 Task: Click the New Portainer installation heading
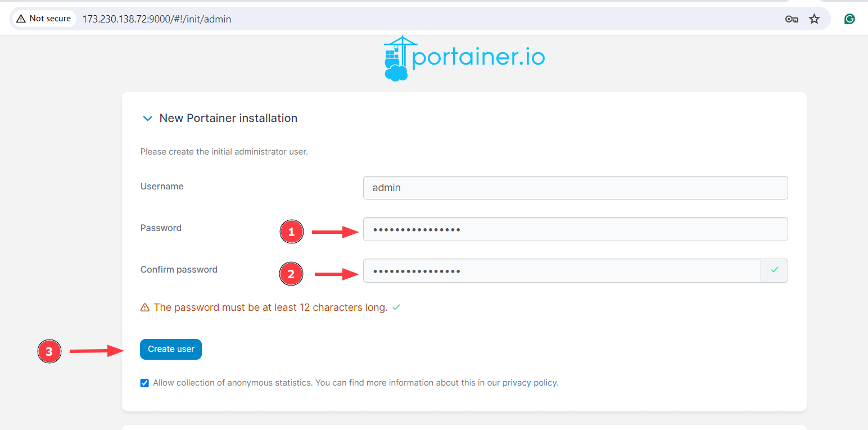(228, 118)
